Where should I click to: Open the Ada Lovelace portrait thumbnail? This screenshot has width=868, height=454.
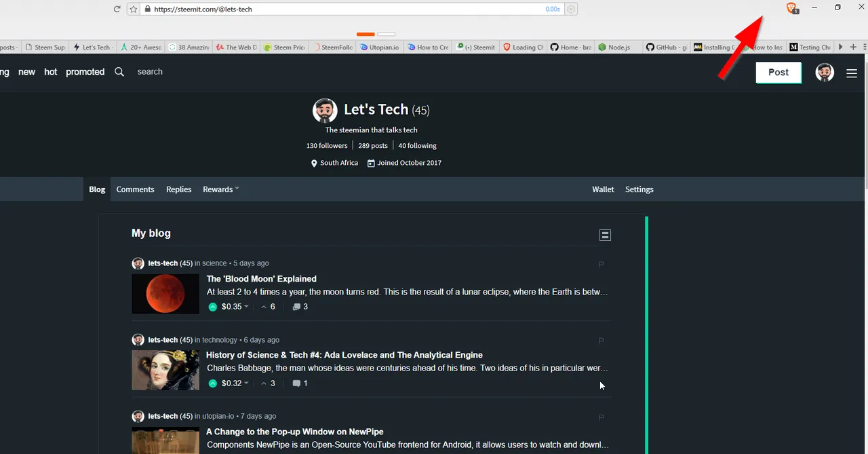165,370
